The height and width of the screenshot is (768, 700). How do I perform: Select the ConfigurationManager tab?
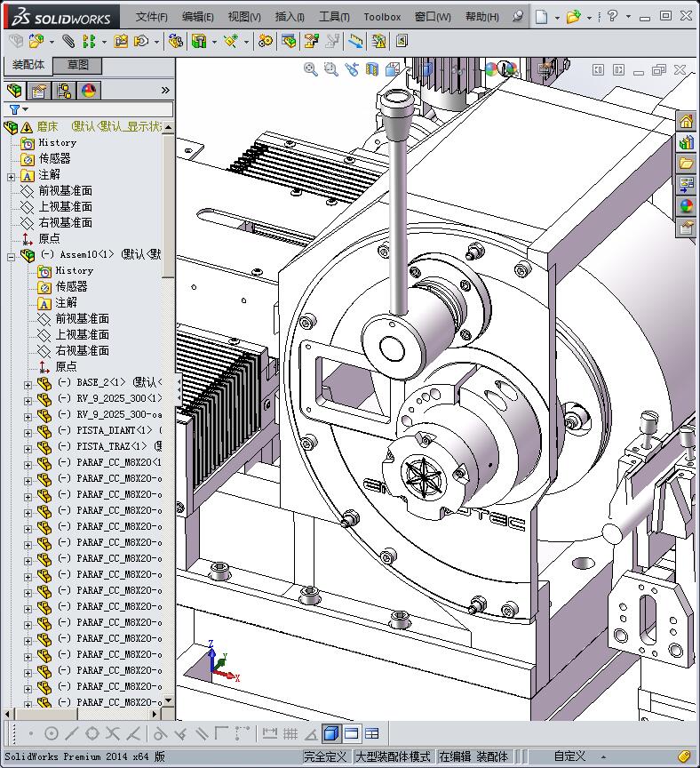point(64,91)
